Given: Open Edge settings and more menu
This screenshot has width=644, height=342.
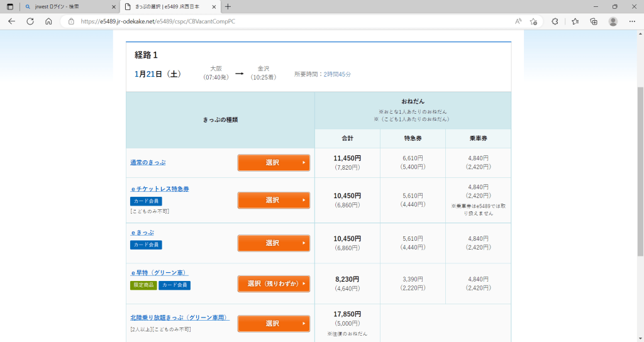Looking at the screenshot, I should pyautogui.click(x=632, y=21).
